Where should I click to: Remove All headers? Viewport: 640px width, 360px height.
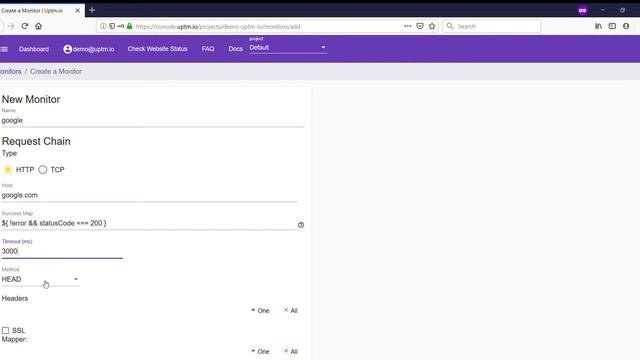pyautogui.click(x=291, y=311)
